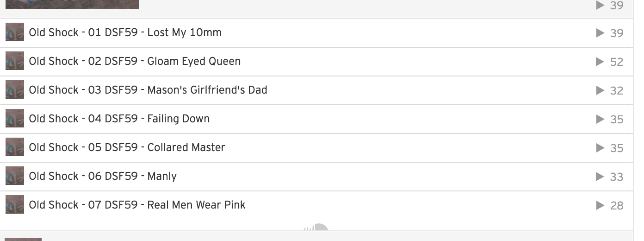Click the Manly track play icon

(601, 177)
